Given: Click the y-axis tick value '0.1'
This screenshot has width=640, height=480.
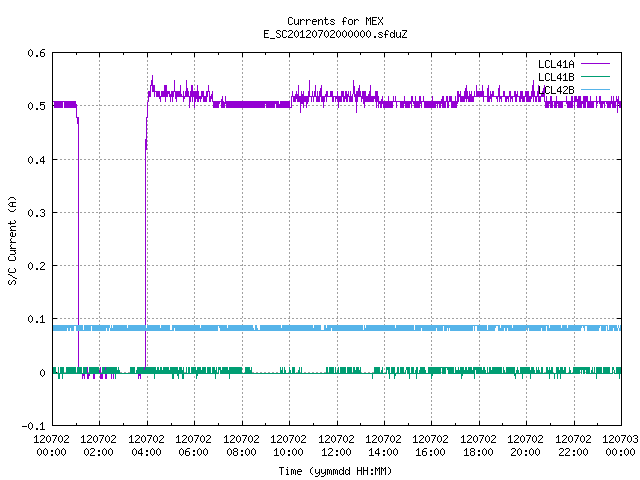Looking at the screenshot, I should [36, 319].
